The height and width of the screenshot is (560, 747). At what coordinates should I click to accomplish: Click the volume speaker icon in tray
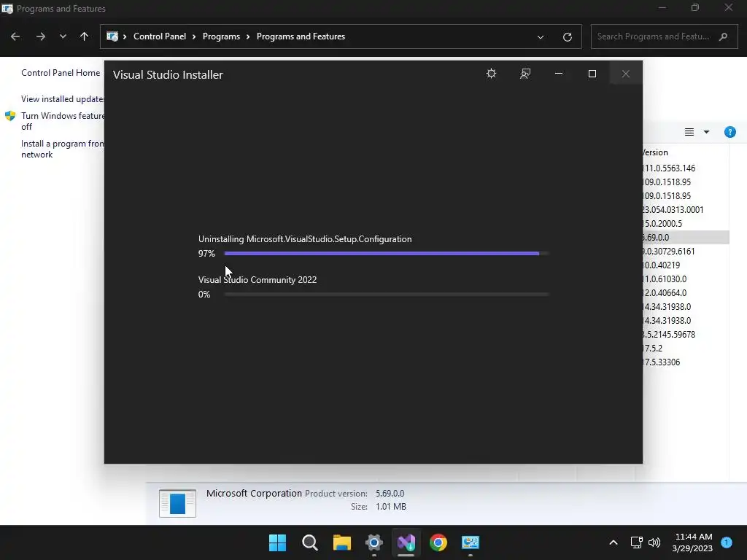click(x=654, y=542)
